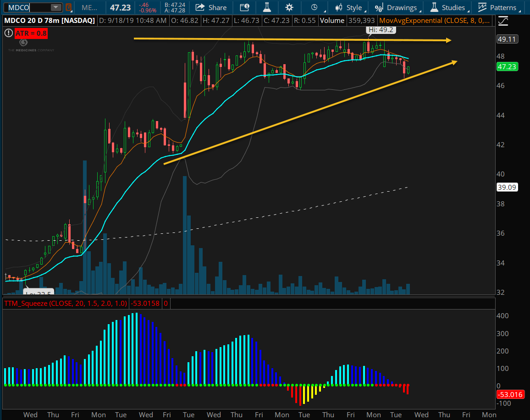This screenshot has width=530, height=420.
Task: Open the Drawings dropdown menu
Action: 397,7
